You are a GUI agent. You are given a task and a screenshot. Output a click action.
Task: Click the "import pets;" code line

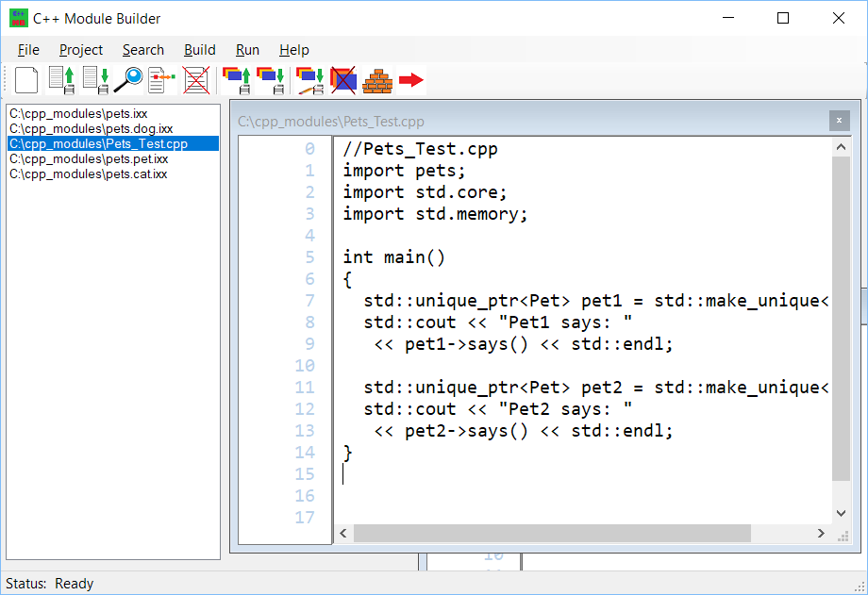point(404,171)
